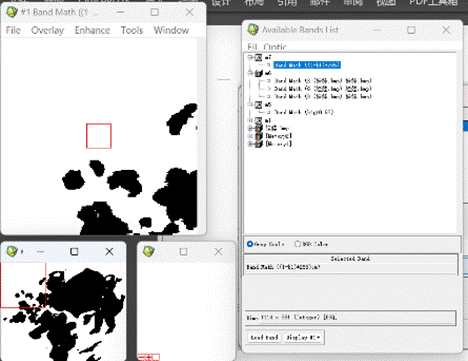The height and width of the screenshot is (361, 468).
Task: Click red image box in Scroll window
Action: [x=23, y=285]
